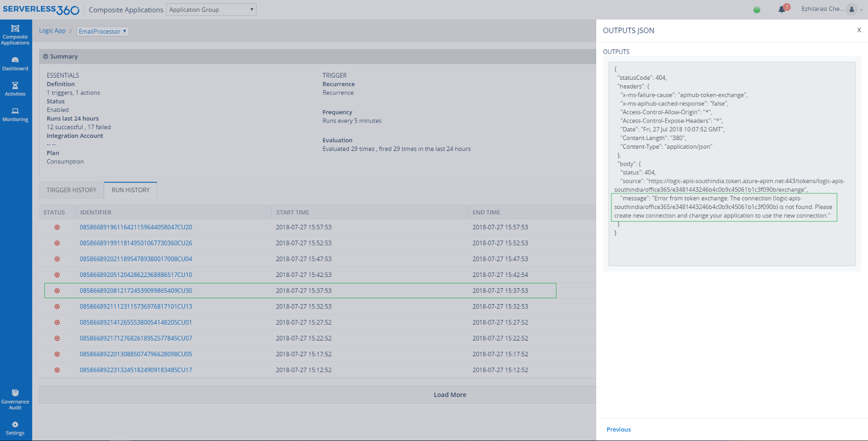Click the Status column header
868x441 pixels.
click(x=54, y=212)
